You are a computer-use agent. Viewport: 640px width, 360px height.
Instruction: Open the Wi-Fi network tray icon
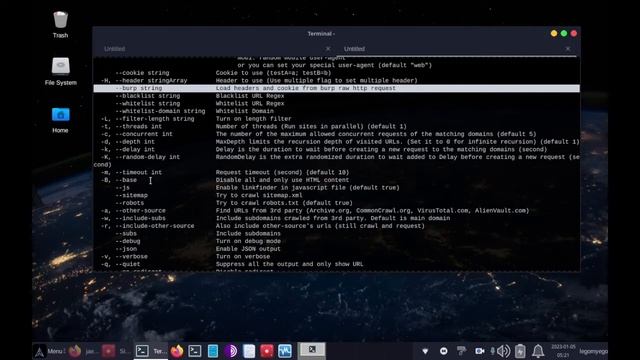point(425,351)
